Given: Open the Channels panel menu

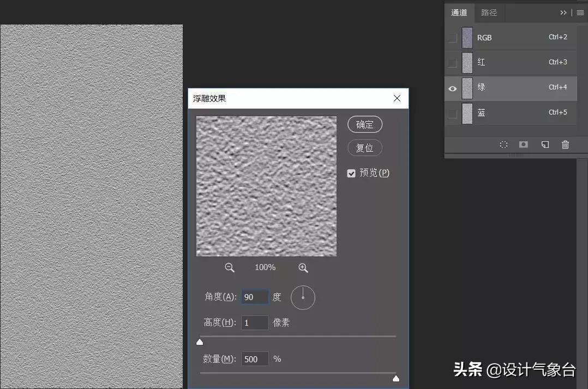Looking at the screenshot, I should (x=579, y=13).
